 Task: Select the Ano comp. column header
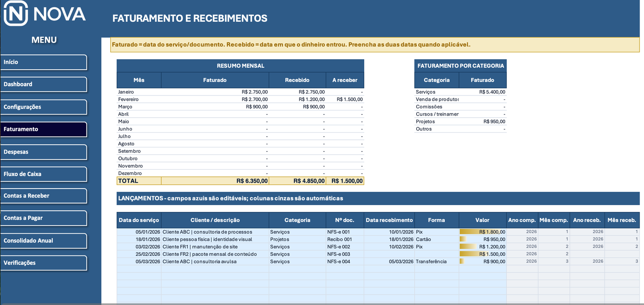(522, 220)
